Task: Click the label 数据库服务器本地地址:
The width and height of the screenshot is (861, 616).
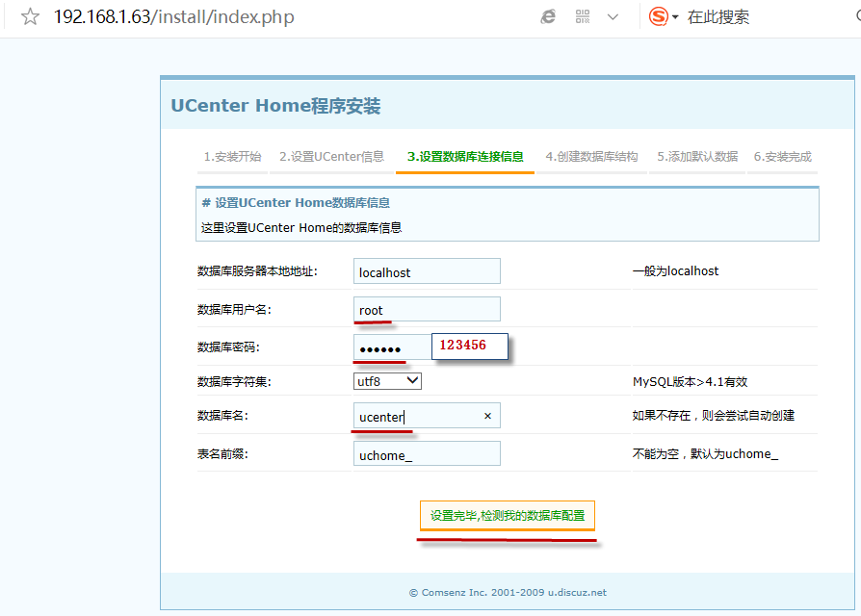Action: (x=257, y=271)
